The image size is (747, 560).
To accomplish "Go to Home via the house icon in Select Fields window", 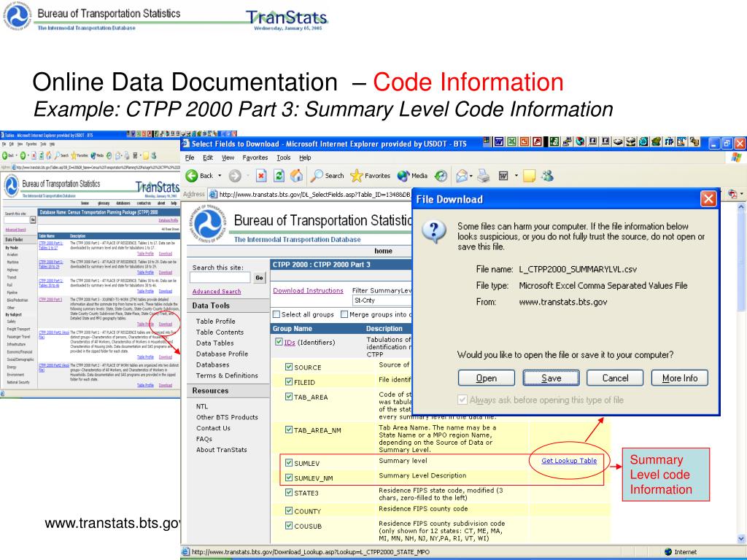I will 297,176.
